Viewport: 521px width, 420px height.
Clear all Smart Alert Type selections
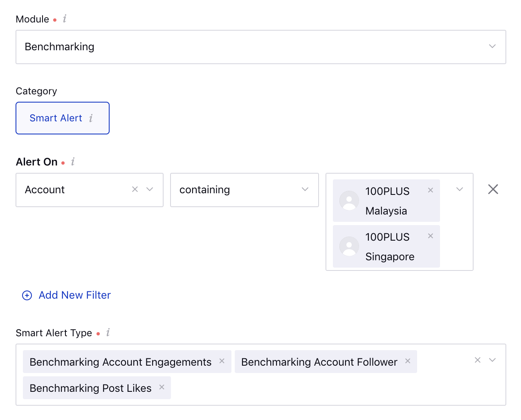pyautogui.click(x=477, y=360)
